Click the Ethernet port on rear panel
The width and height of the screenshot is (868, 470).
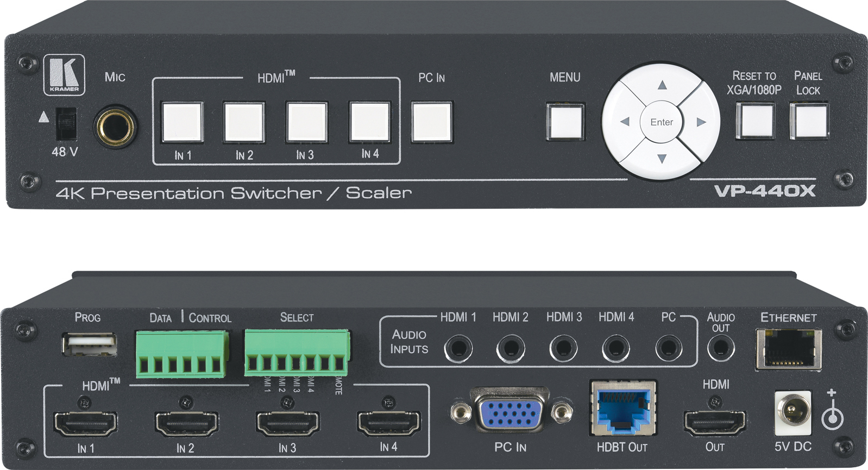pyautogui.click(x=788, y=349)
